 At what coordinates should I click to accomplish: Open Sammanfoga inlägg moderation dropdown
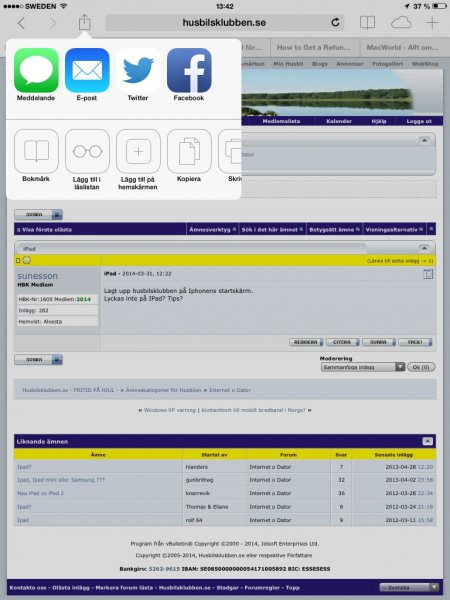363,367
